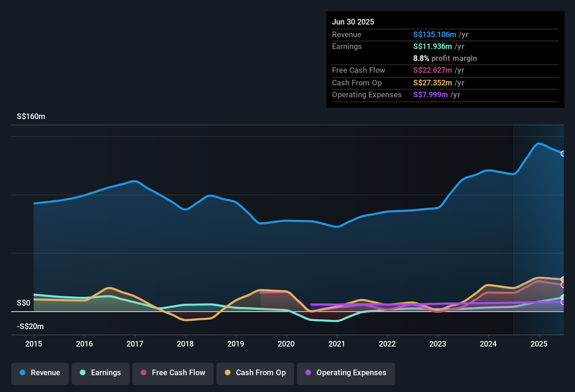Click the pink Free Cash Flow endpoint marker
The image size is (575, 392).
click(x=563, y=285)
